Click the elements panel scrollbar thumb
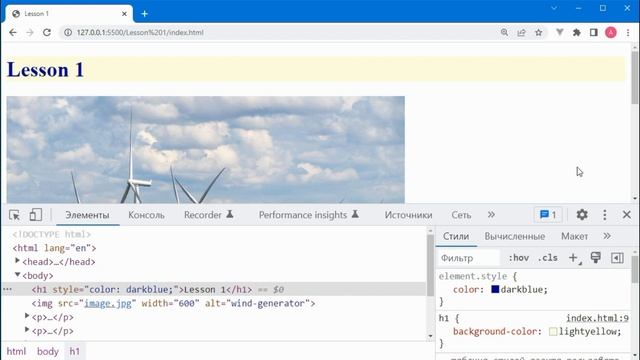The height and width of the screenshot is (360, 640). [x=430, y=264]
